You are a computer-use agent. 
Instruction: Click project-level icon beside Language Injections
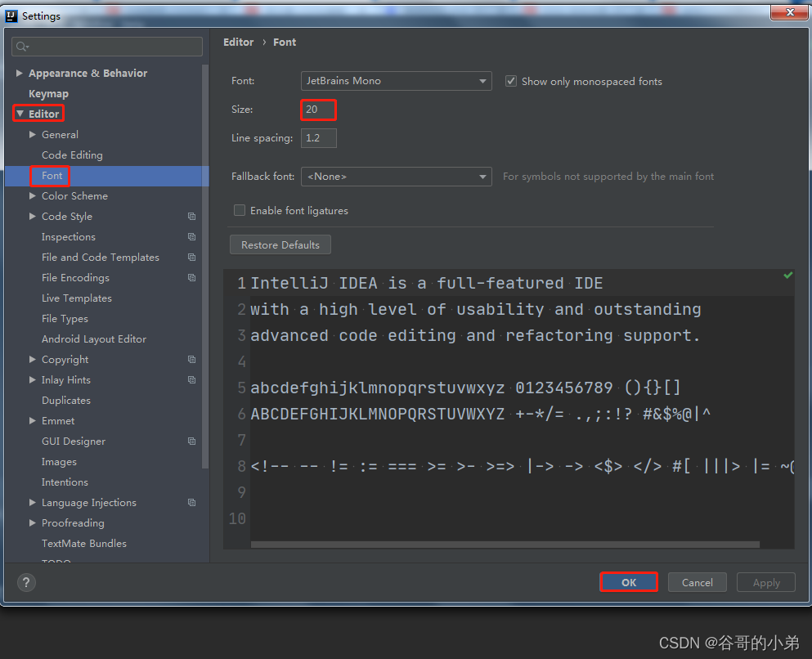[x=191, y=503]
